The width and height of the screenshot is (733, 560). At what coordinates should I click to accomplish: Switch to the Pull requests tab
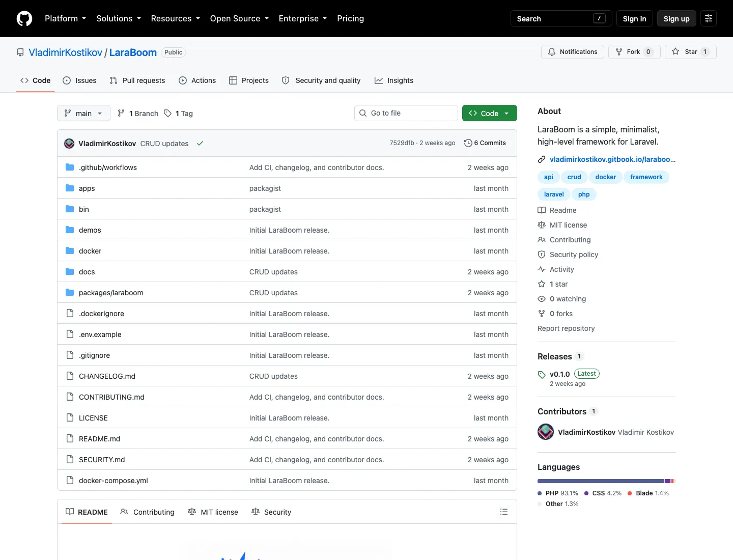137,80
